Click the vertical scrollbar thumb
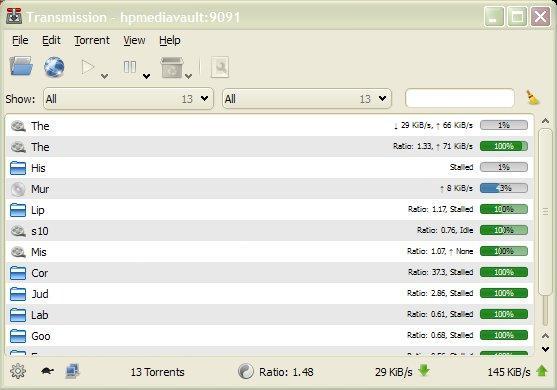Viewport: 557px width, 390px height. [545, 212]
